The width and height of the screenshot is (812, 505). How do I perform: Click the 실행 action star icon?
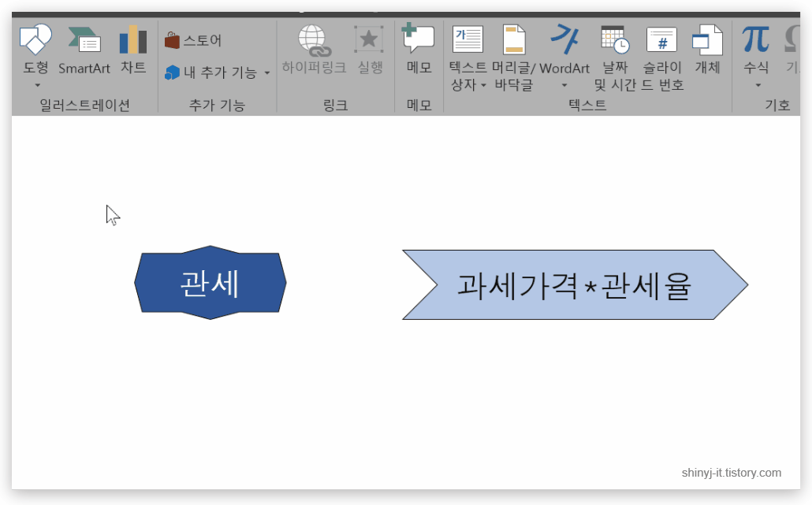[x=369, y=39]
